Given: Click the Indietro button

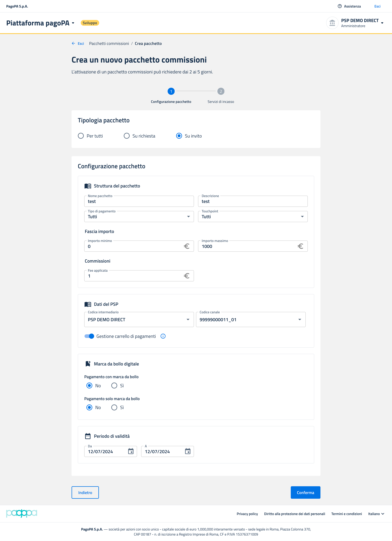Looking at the screenshot, I should [85, 493].
